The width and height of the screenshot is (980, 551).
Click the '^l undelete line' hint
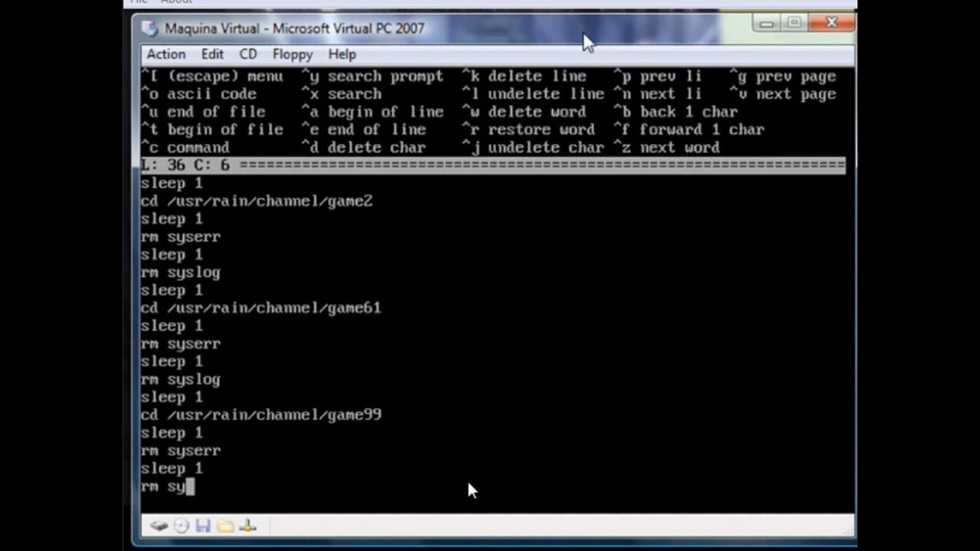(533, 94)
